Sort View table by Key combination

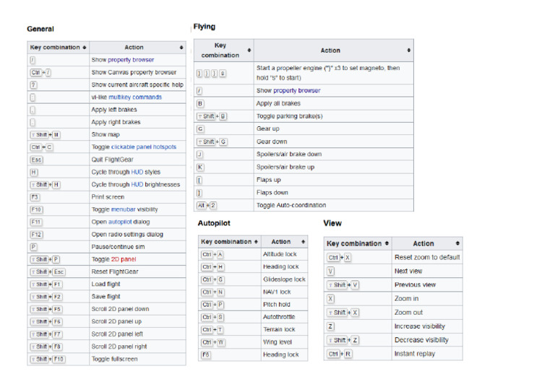(387, 244)
